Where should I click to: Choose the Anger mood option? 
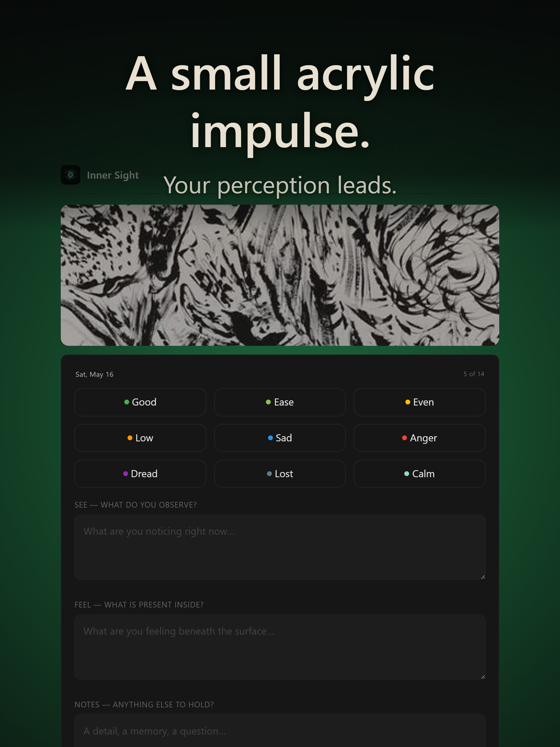pyautogui.click(x=419, y=438)
